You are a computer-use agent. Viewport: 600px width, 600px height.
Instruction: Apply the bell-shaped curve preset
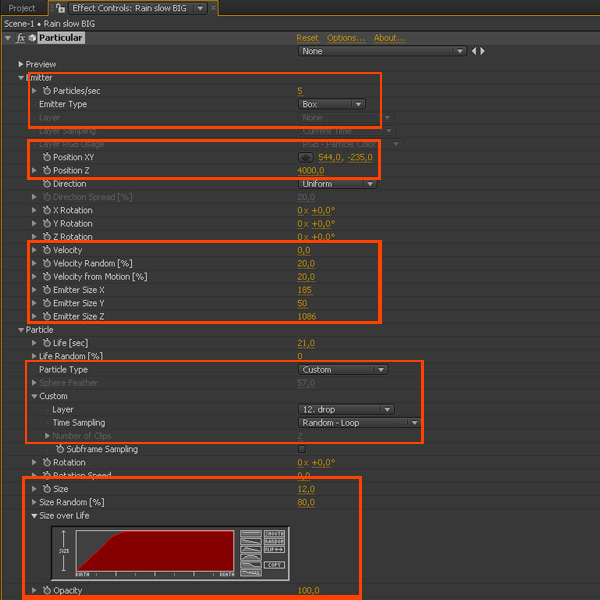tap(251, 557)
